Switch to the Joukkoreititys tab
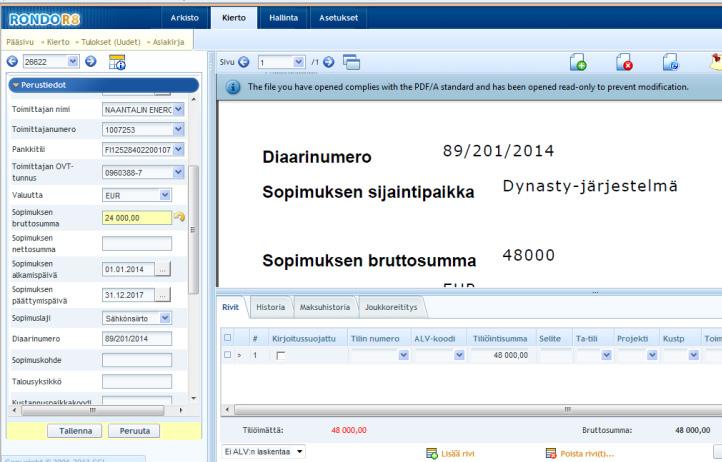The image size is (722, 462). [391, 307]
